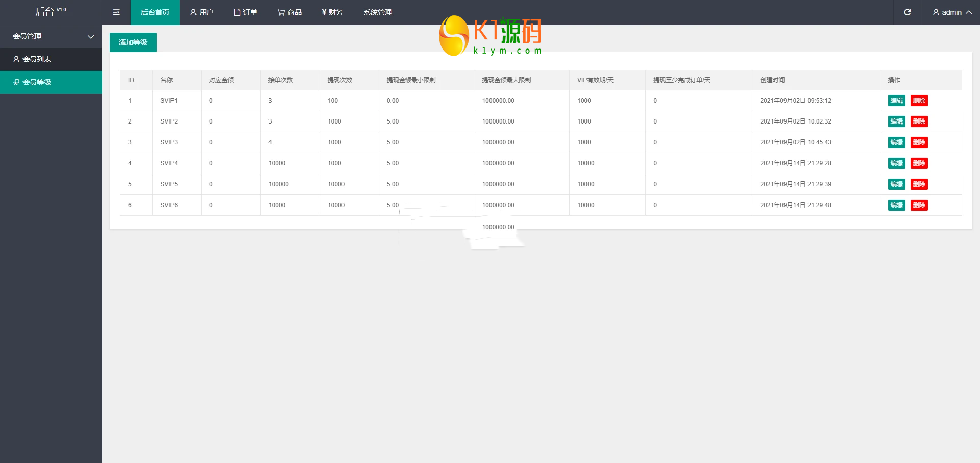The width and height of the screenshot is (980, 463).
Task: Delete the SVIP5 level row
Action: (919, 184)
